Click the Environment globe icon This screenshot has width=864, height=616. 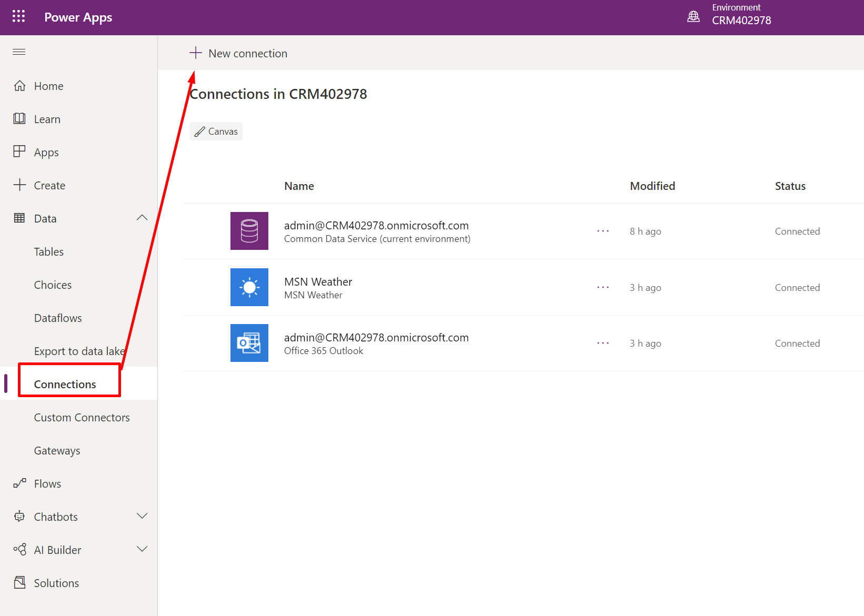click(x=694, y=16)
